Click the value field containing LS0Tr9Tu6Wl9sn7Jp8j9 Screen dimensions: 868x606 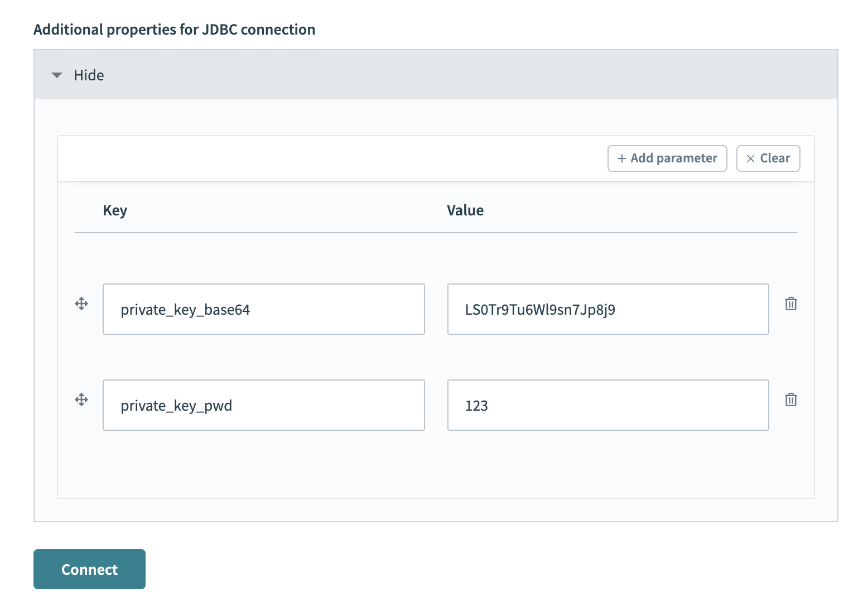(607, 309)
